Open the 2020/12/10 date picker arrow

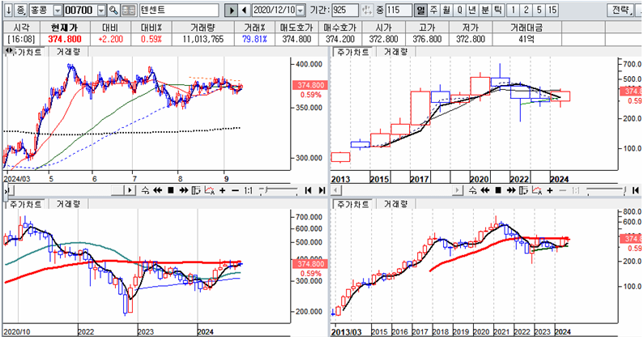(301, 11)
